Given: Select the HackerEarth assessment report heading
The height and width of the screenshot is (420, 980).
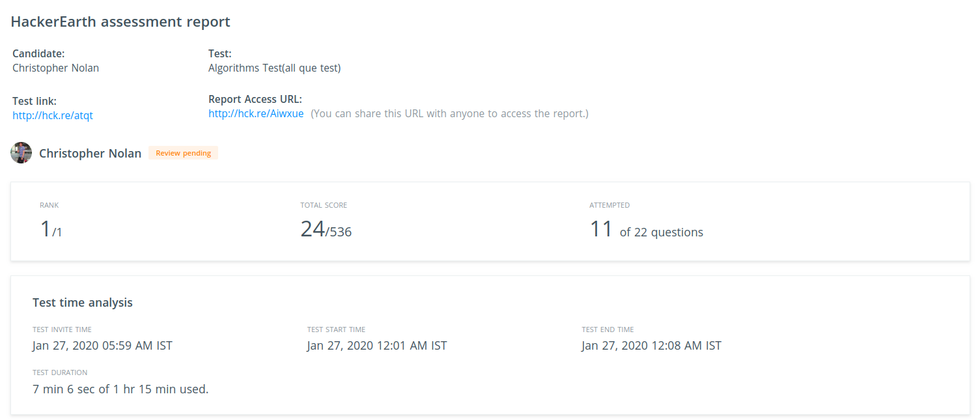Looking at the screenshot, I should [120, 21].
